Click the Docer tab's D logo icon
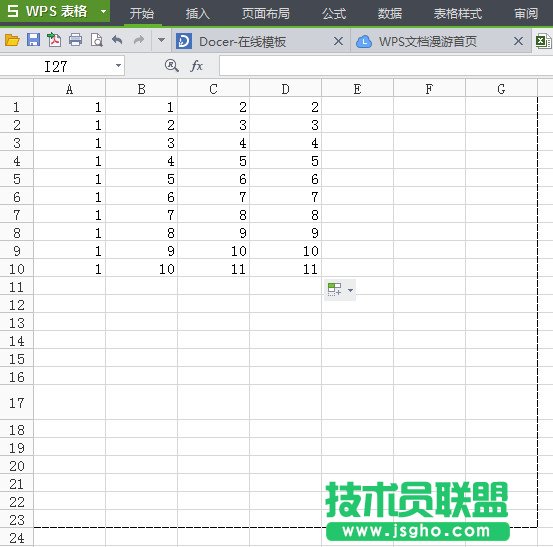This screenshot has height=547, width=553. pos(184,41)
